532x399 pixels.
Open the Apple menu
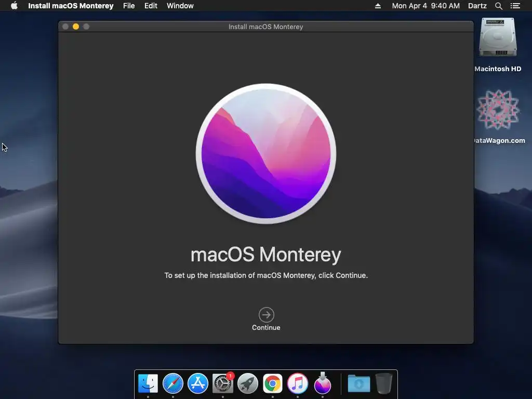point(14,6)
